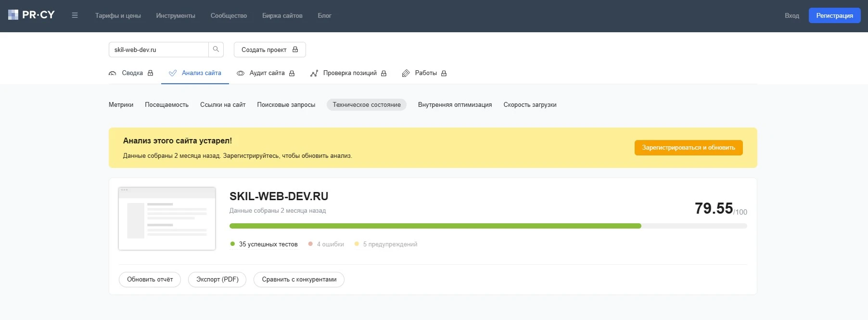
Task: Open the Аудит сайта tab
Action: pyautogui.click(x=266, y=73)
